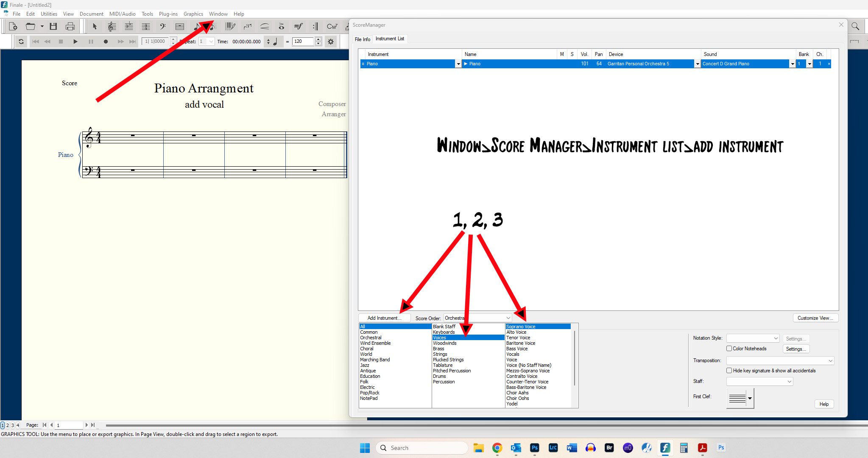Click the Add Instrument button

(x=384, y=318)
